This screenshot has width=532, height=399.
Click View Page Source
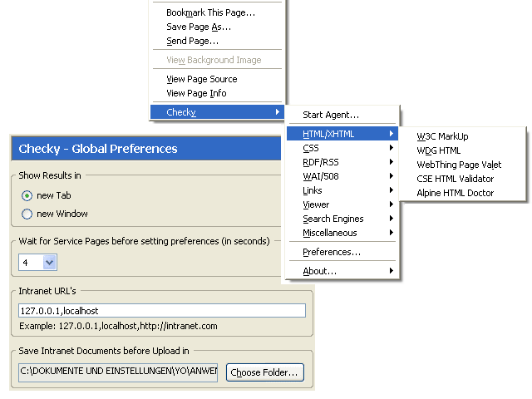202,79
